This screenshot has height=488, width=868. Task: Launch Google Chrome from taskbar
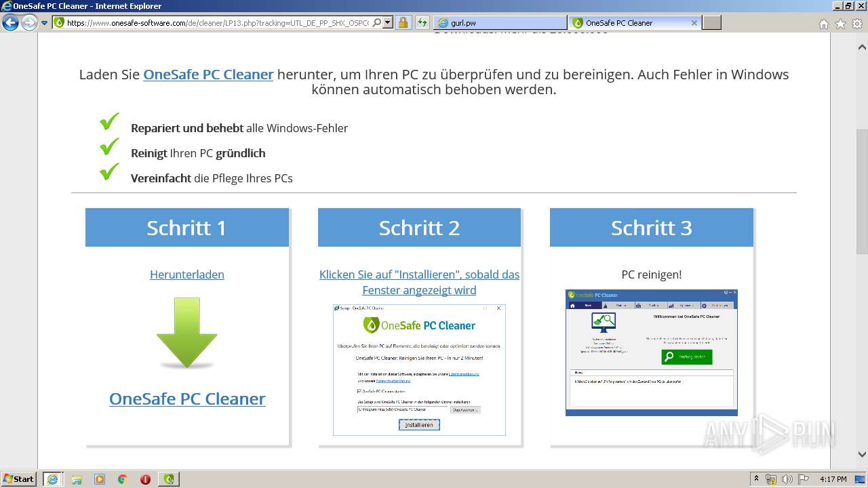[x=122, y=479]
